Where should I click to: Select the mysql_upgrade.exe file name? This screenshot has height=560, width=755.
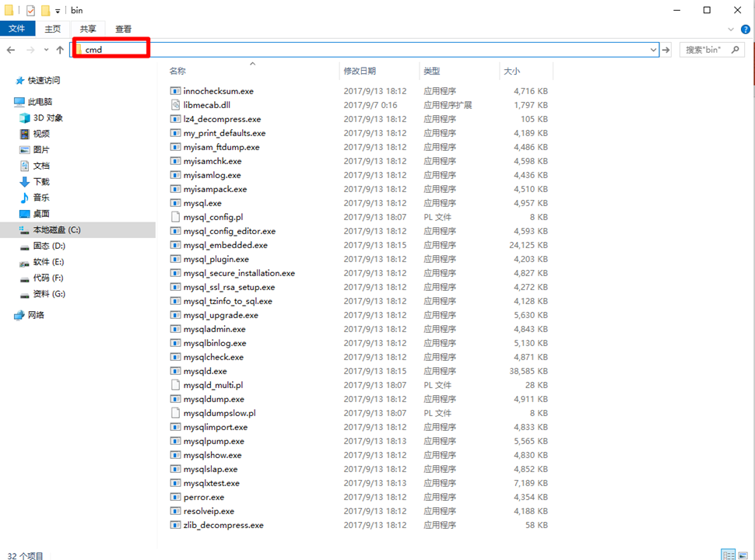(221, 315)
